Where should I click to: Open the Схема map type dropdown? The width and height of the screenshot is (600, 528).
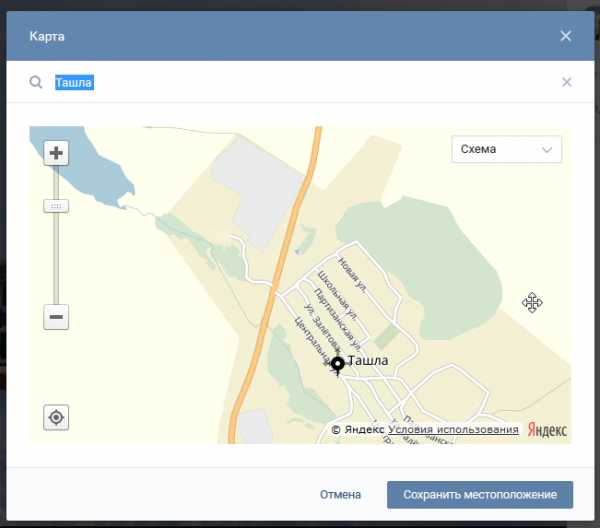(506, 149)
